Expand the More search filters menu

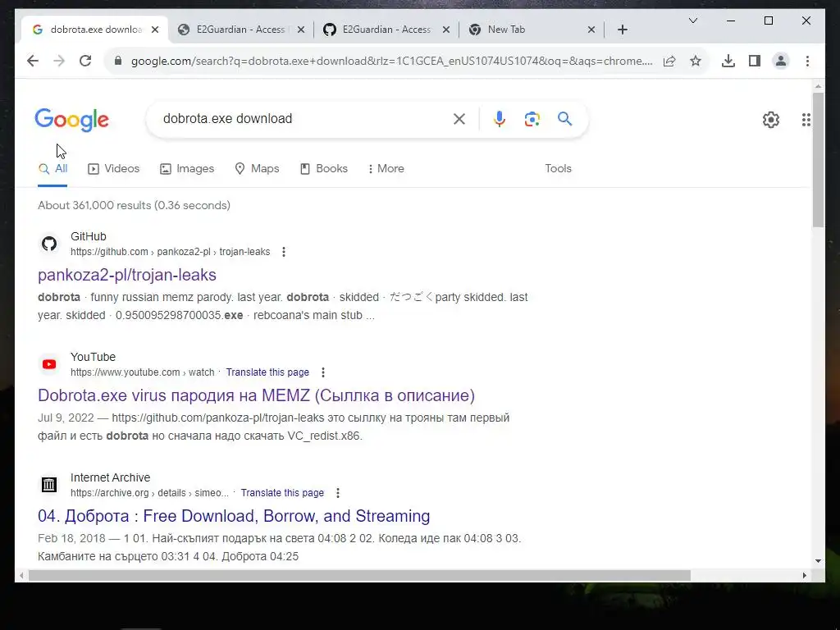(x=386, y=169)
